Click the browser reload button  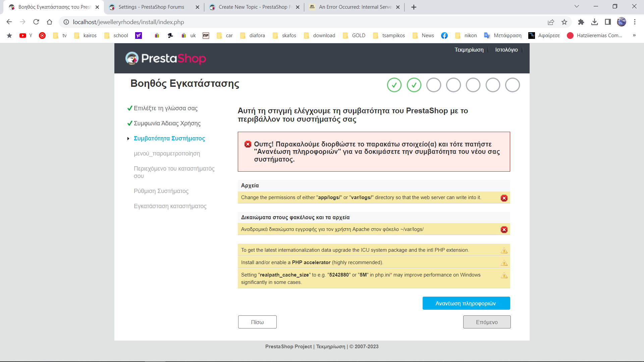click(36, 22)
